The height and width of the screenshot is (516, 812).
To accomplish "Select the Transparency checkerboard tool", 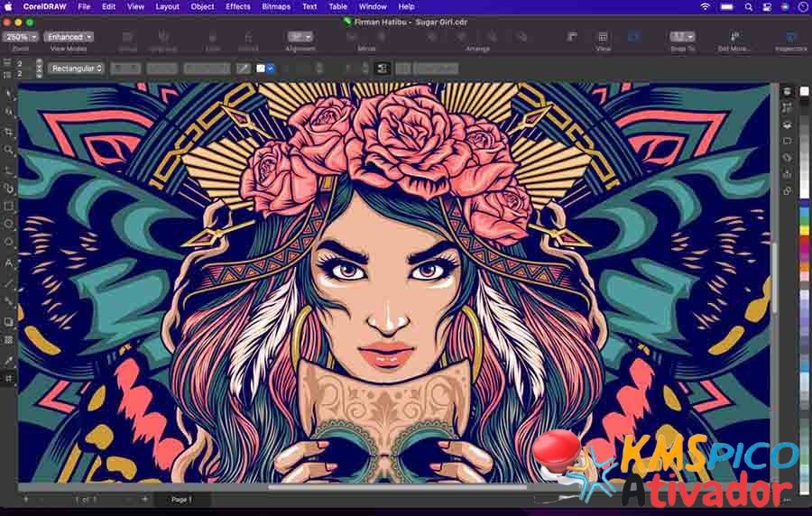I will point(9,339).
